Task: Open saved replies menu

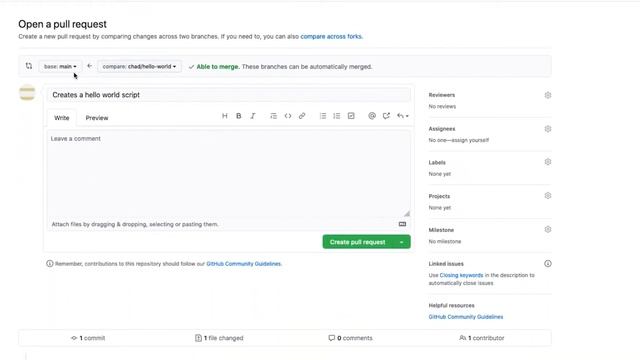Action: [402, 116]
